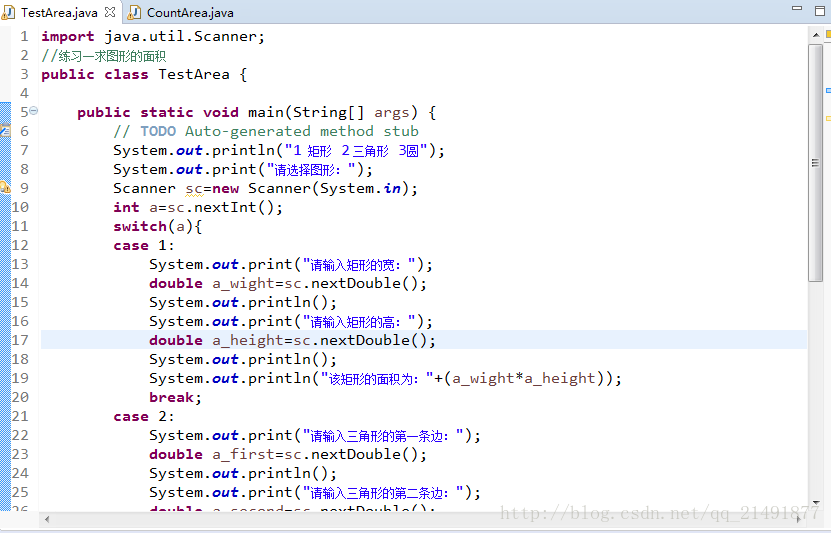Click the Java file icon on CountArea.java tab

[x=135, y=12]
